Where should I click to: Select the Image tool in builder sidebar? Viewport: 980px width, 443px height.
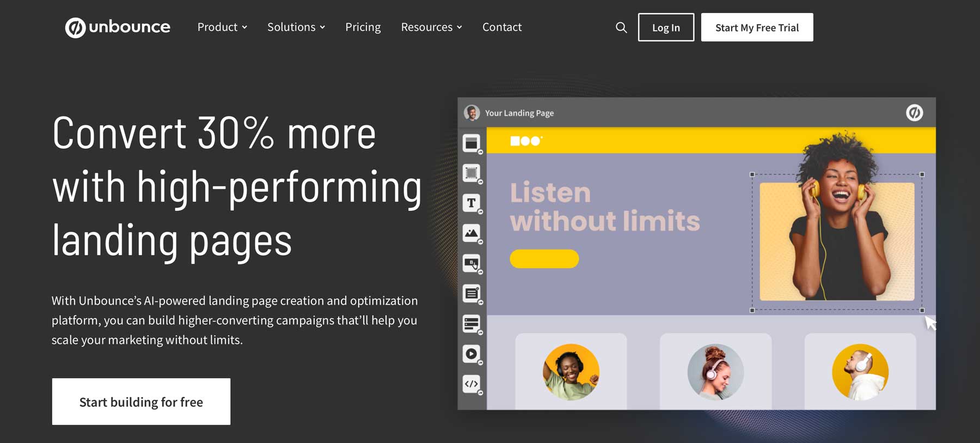click(x=471, y=233)
